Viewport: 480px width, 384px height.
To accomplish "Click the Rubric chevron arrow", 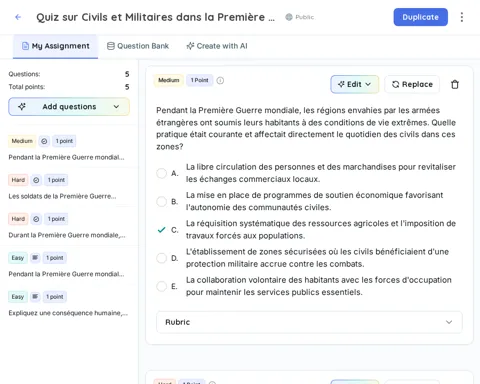I will (x=449, y=322).
